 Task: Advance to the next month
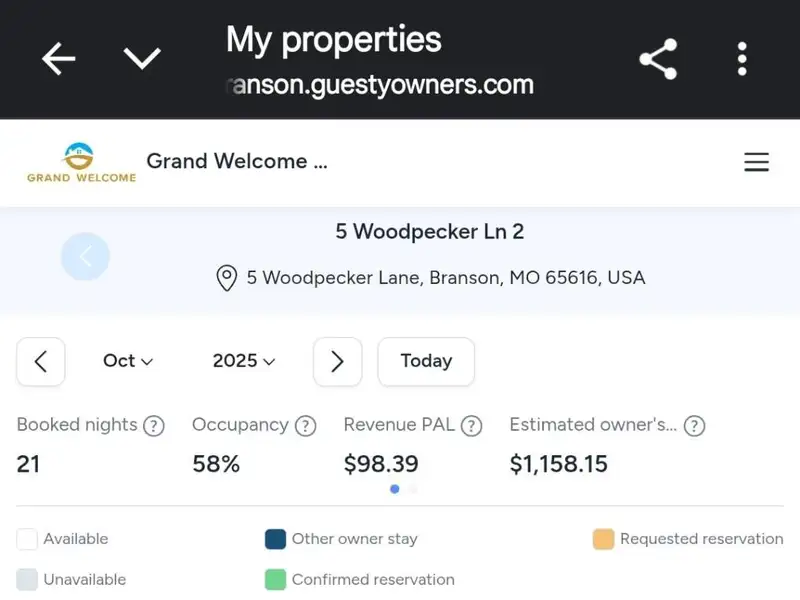pos(337,361)
